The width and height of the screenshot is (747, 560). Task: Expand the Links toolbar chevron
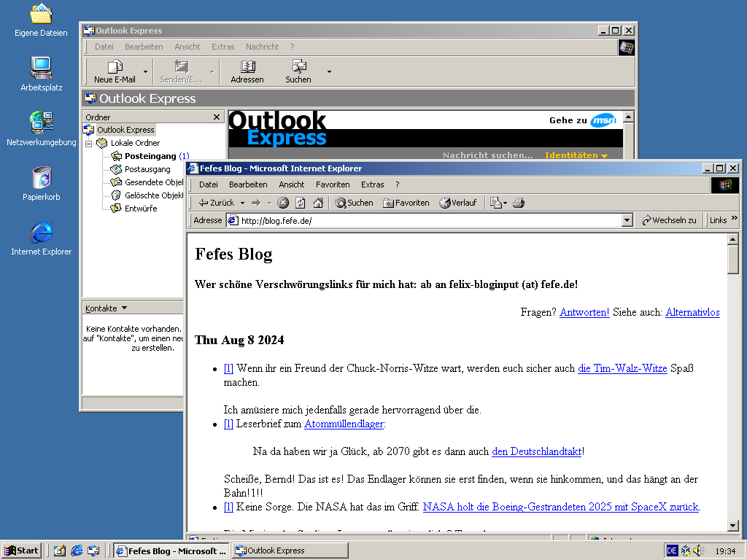coord(734,218)
